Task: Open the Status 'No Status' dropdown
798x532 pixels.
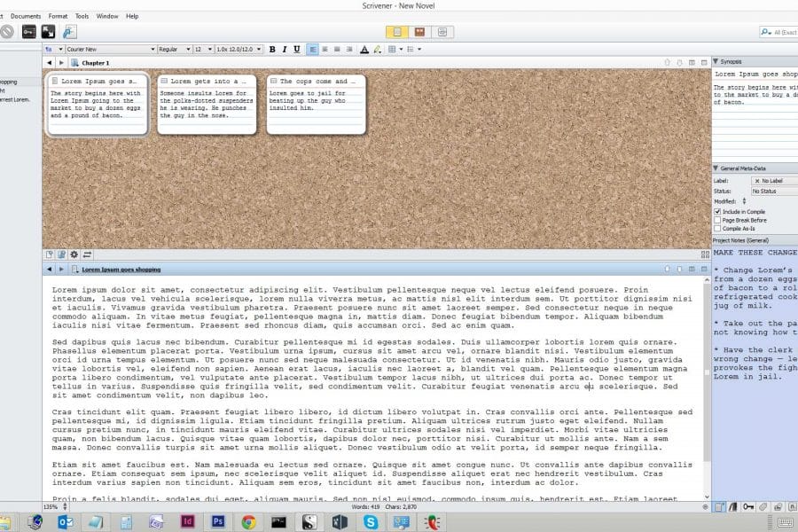Action: (x=775, y=192)
